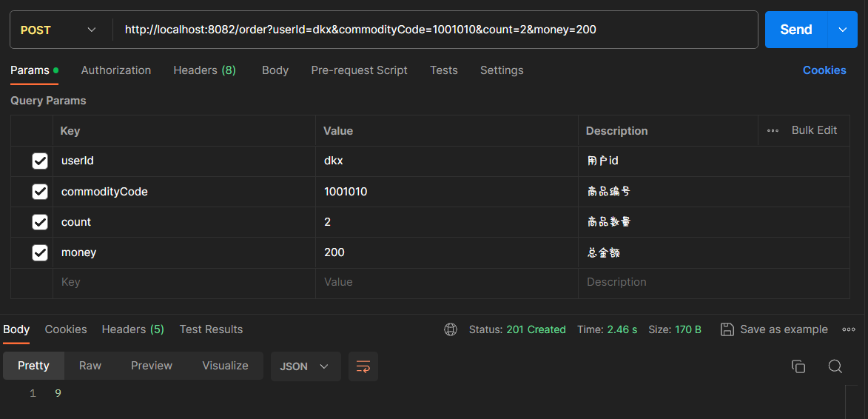Click Save as example
The image size is (868, 419).
click(x=774, y=329)
